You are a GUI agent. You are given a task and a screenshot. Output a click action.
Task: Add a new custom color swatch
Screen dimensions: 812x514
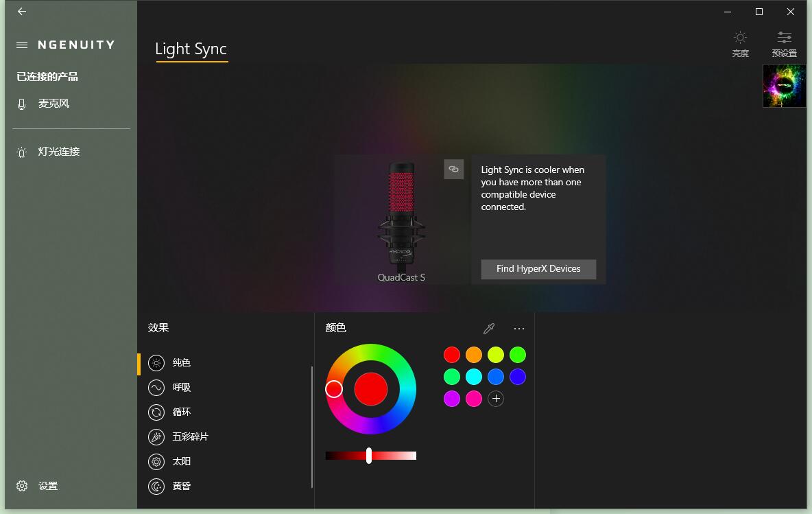tap(496, 399)
